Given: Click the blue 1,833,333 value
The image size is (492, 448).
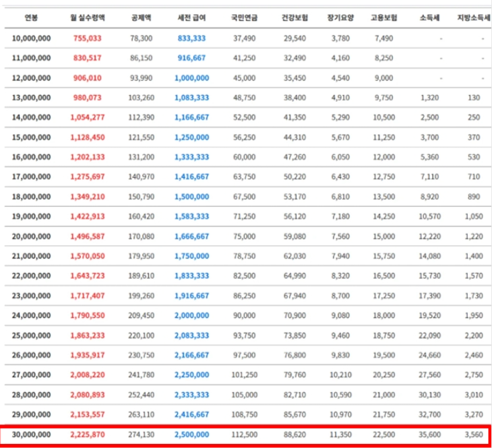Looking at the screenshot, I should tap(191, 276).
